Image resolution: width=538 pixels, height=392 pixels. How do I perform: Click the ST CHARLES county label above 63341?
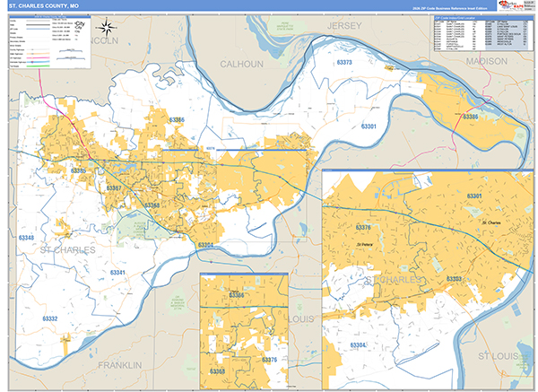(67, 250)
